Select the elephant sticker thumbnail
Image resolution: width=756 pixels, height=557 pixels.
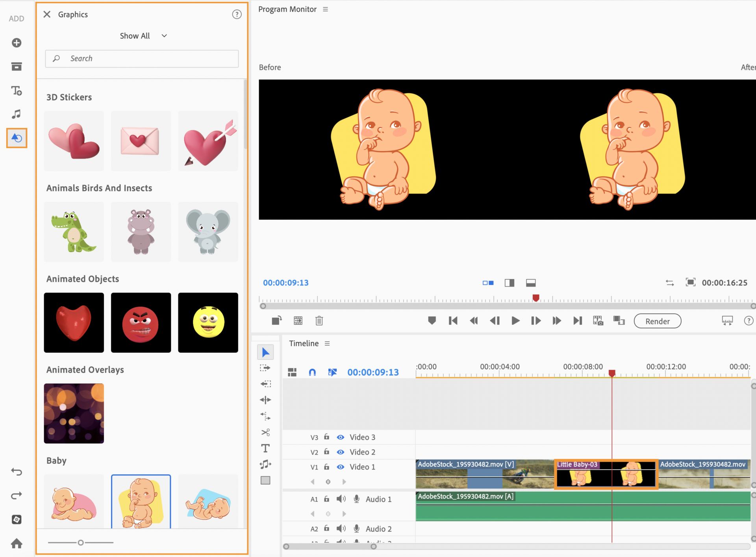click(208, 231)
